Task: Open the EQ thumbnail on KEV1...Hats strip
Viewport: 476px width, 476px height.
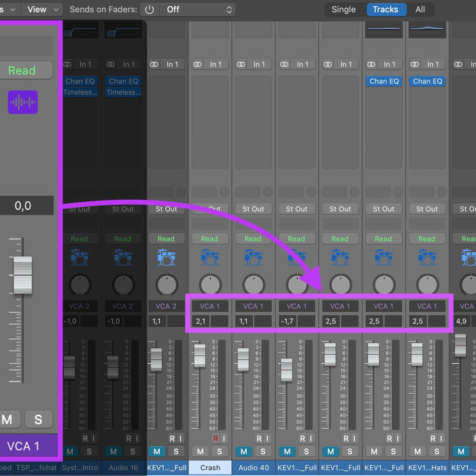Action: pyautogui.click(x=427, y=29)
